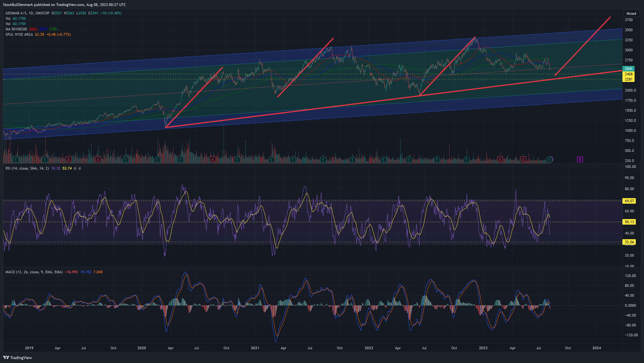Click the blue MA value 2673
This screenshot has width=644, height=363.
click(x=43, y=29)
